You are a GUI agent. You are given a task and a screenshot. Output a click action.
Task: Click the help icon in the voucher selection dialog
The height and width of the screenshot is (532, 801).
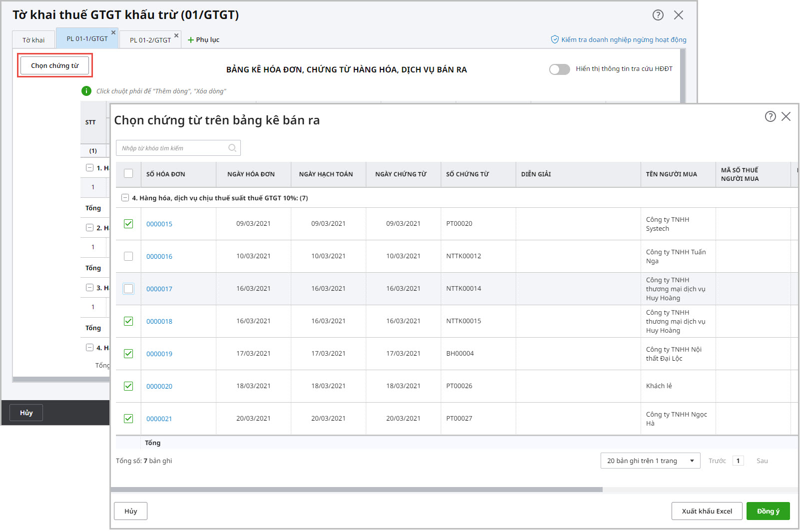tap(770, 116)
